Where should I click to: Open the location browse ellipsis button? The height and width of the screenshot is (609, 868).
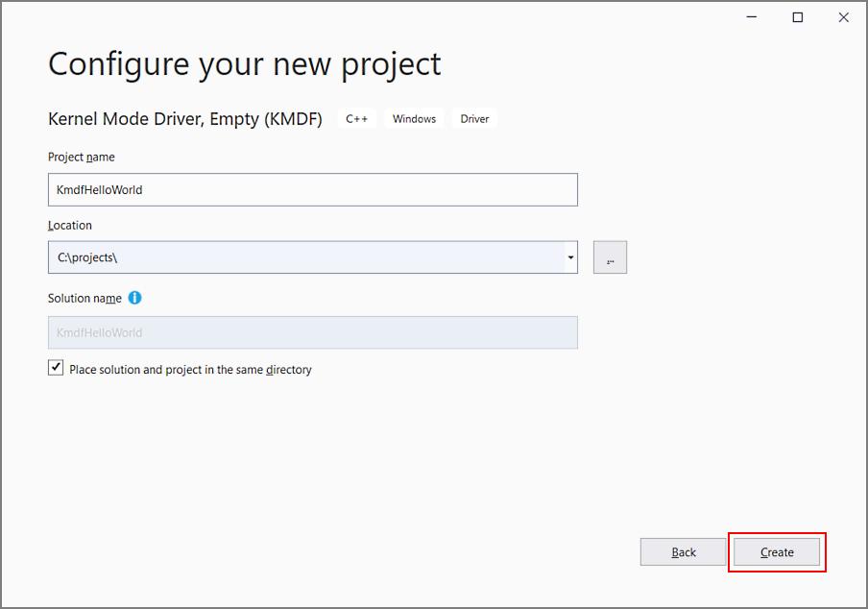tap(610, 256)
